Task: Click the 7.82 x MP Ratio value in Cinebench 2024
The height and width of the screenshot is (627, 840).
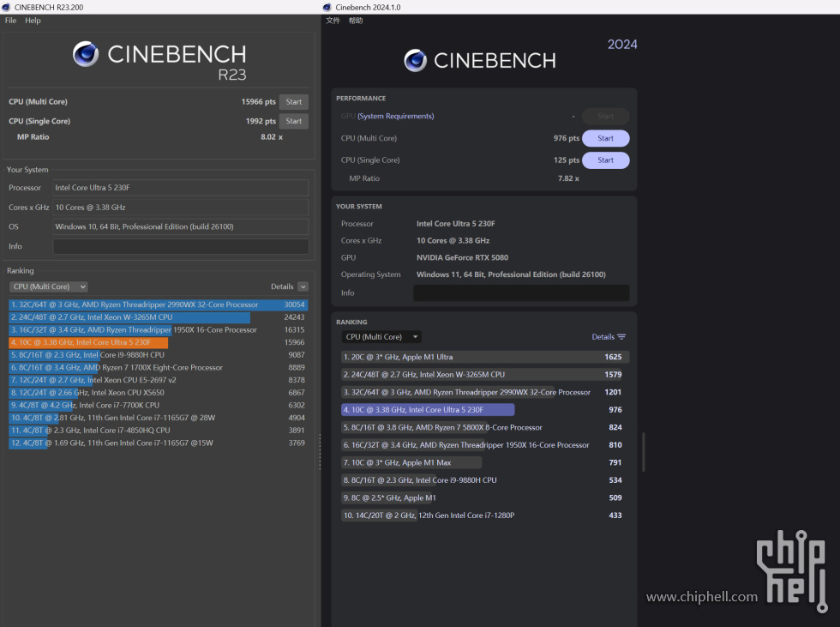Action: pos(568,178)
